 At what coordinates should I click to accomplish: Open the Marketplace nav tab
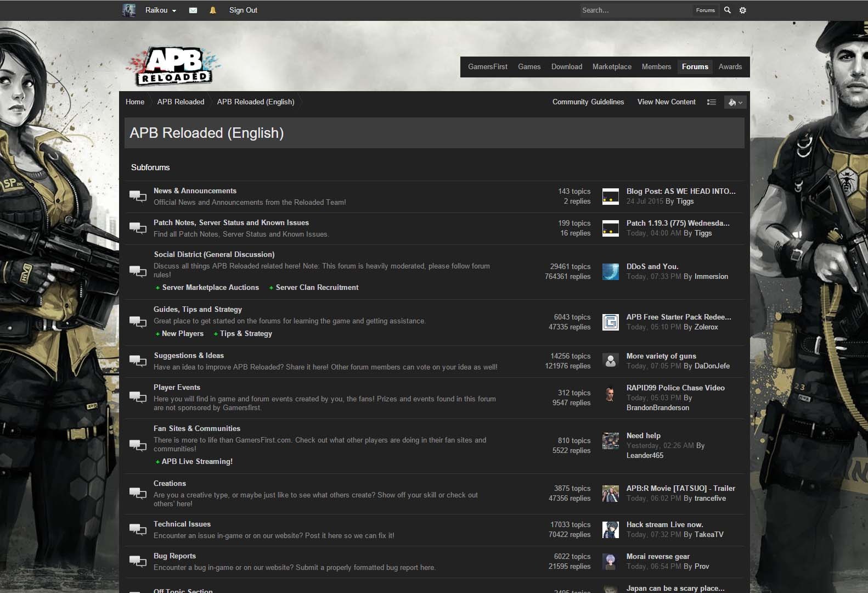tap(612, 67)
